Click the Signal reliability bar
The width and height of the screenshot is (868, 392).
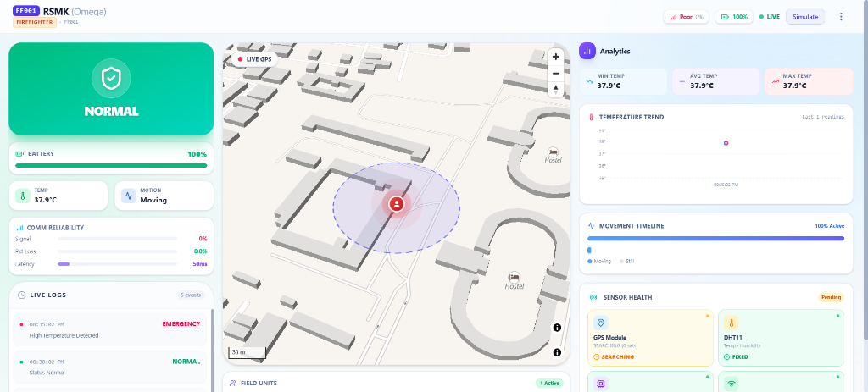click(117, 238)
